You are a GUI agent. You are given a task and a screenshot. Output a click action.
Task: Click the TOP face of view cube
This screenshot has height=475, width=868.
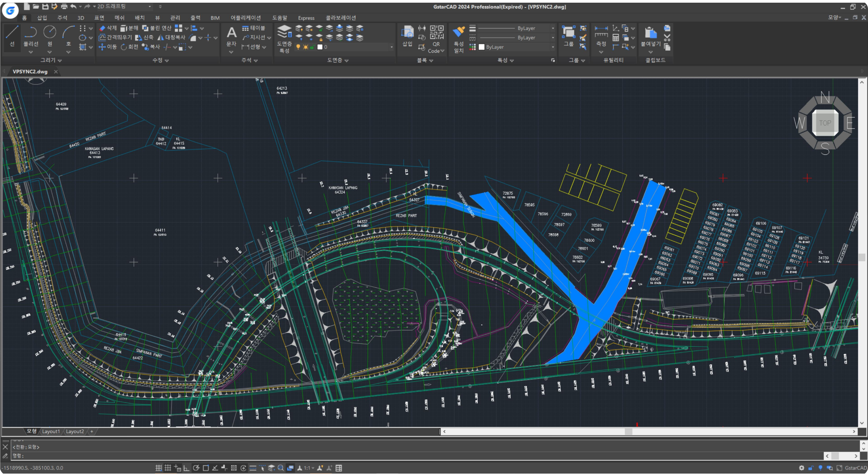[x=825, y=123]
